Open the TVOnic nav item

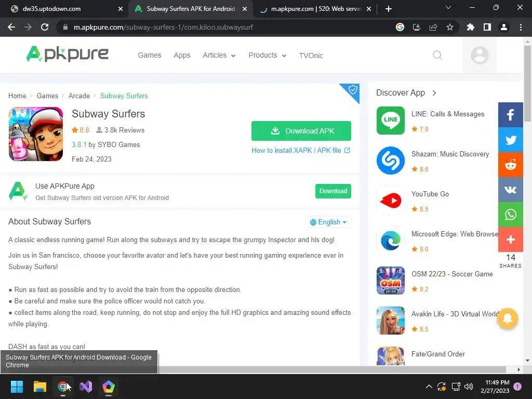click(311, 56)
